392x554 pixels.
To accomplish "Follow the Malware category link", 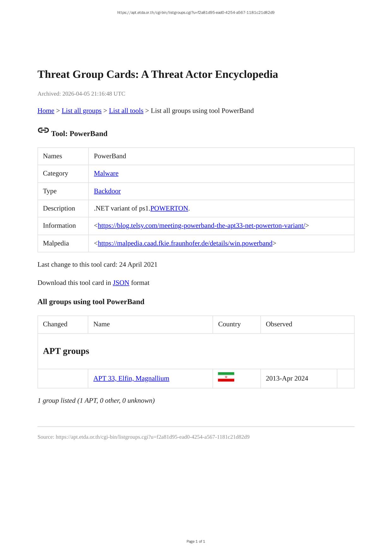I will coord(106,174).
